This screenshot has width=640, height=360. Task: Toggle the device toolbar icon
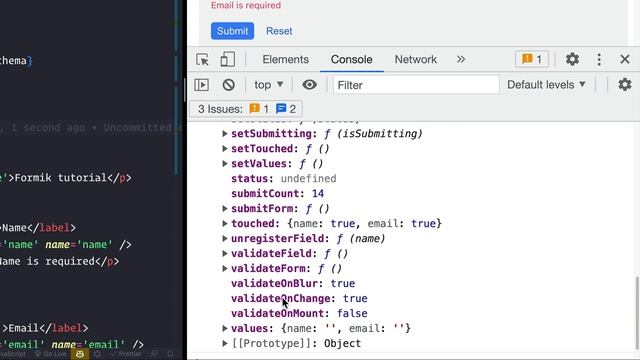tap(227, 60)
